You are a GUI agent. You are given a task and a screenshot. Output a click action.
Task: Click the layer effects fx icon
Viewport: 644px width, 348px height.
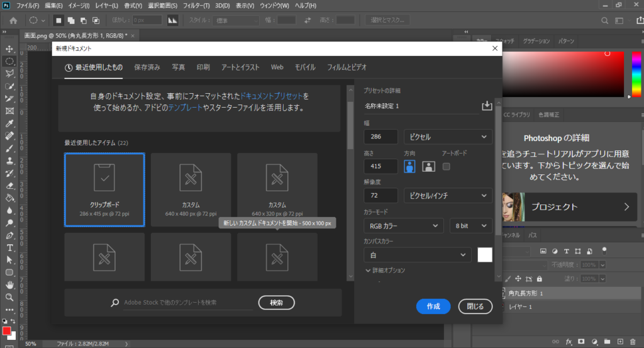[x=569, y=342]
